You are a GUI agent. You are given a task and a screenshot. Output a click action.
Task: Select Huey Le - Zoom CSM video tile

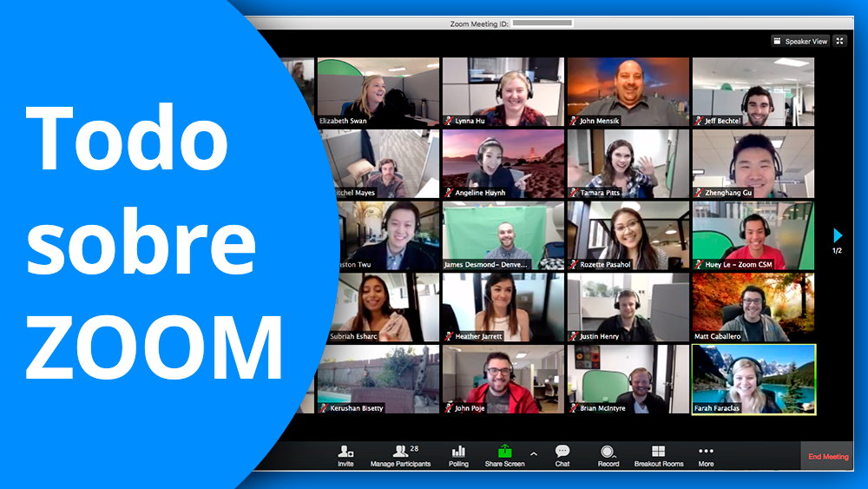click(753, 235)
